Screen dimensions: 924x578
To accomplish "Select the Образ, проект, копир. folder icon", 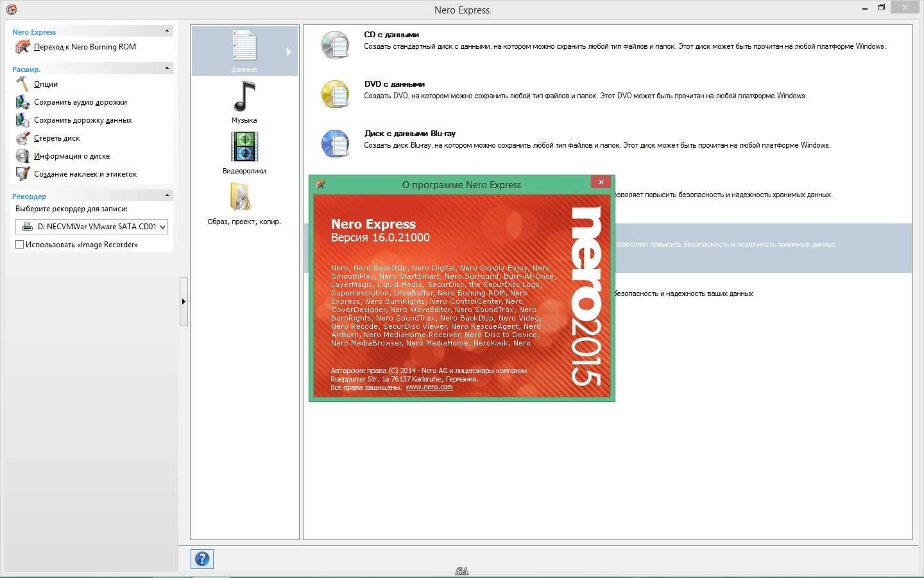I will [243, 198].
